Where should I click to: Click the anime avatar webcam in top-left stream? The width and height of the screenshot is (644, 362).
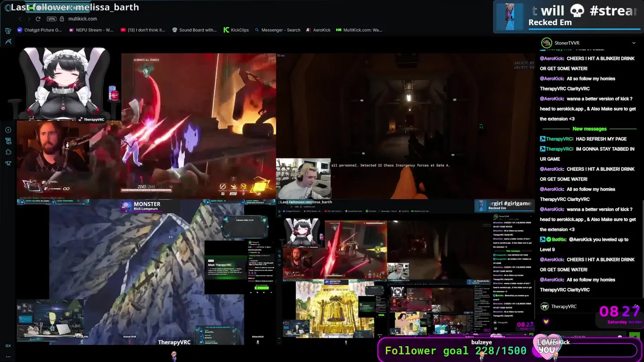click(64, 84)
